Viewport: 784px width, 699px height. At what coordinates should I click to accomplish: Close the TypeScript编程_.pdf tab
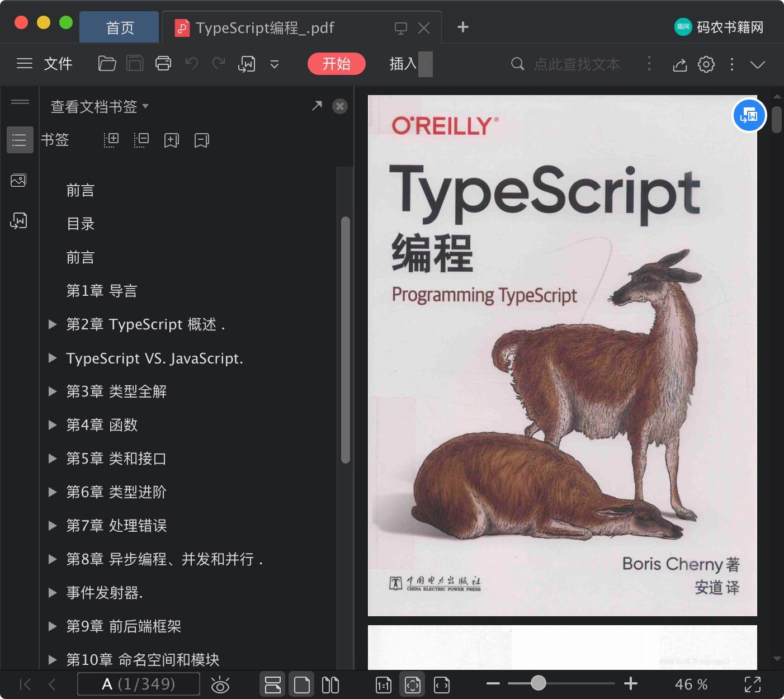tap(424, 28)
